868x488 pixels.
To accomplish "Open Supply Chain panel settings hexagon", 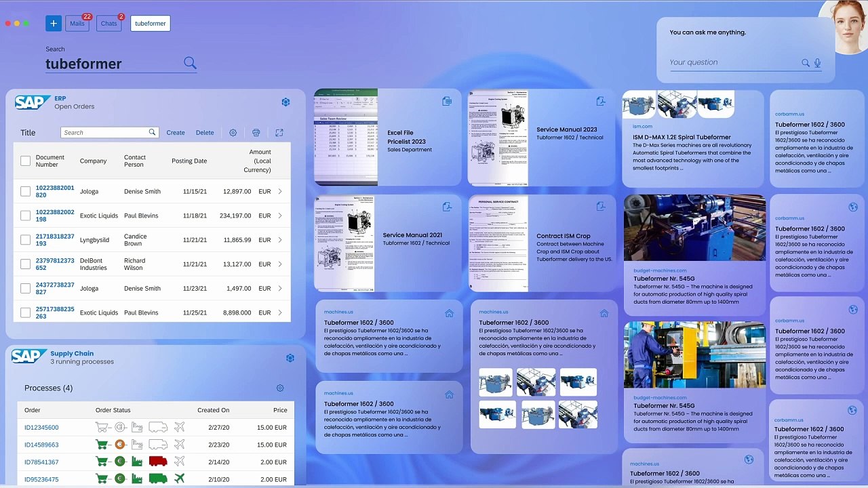I will (290, 358).
